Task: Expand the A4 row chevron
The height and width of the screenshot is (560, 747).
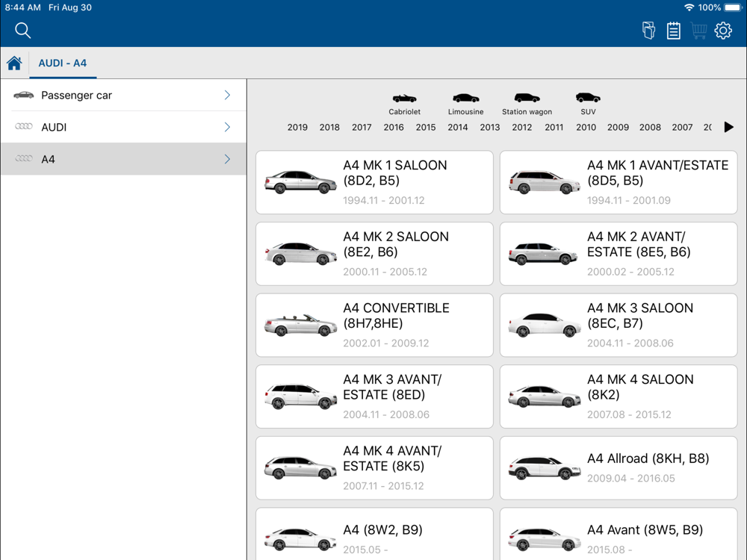Action: click(227, 158)
